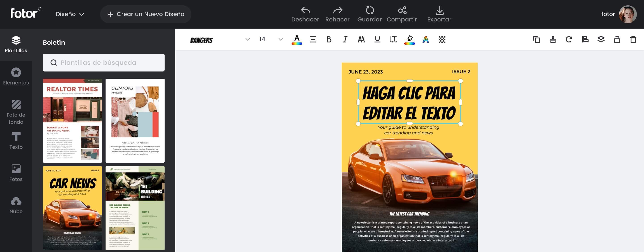
Task: Toggle bold formatting on the text
Action: [x=328, y=39]
